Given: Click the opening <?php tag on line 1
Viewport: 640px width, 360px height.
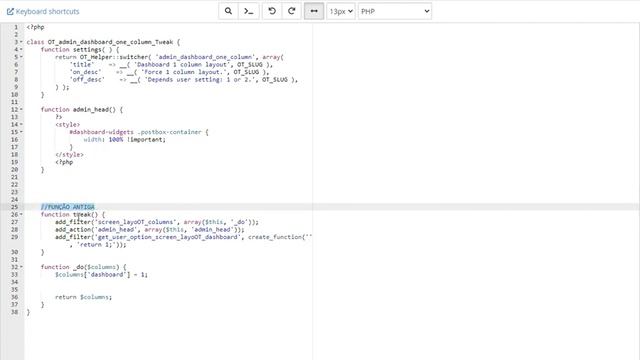Looking at the screenshot, I should tap(36, 27).
